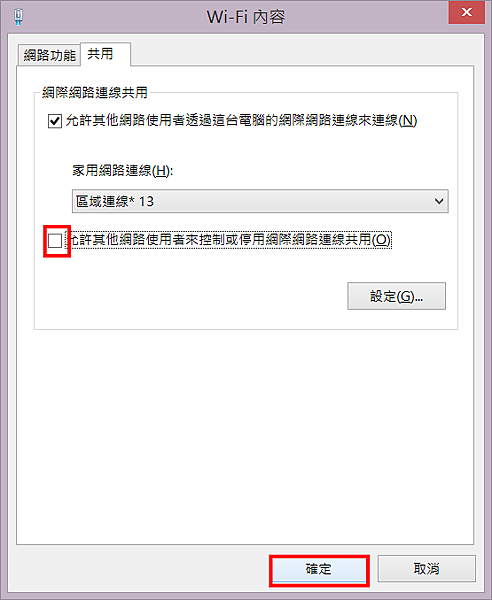Open the 家用網路連線 combo box
Image resolution: width=492 pixels, height=600 pixels.
click(x=260, y=201)
